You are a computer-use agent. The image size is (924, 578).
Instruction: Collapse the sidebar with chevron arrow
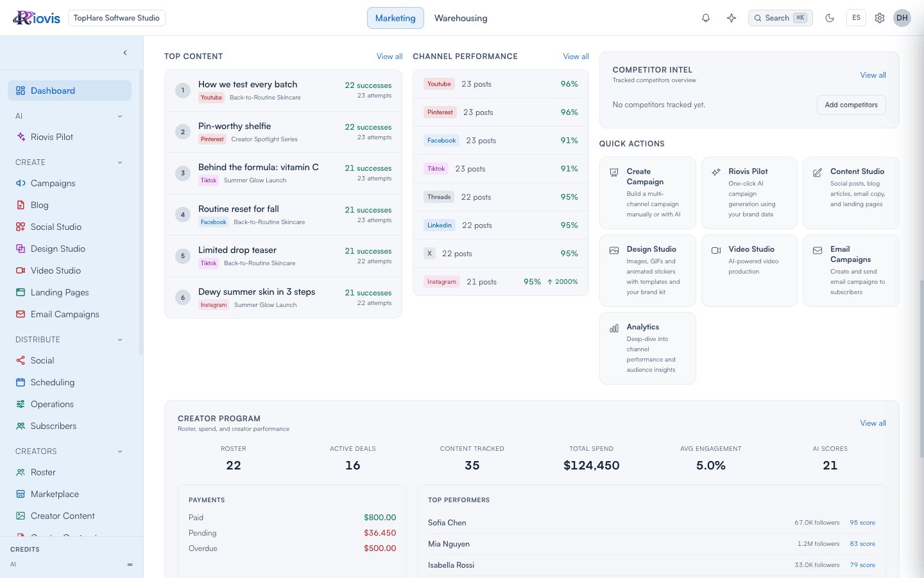(125, 53)
